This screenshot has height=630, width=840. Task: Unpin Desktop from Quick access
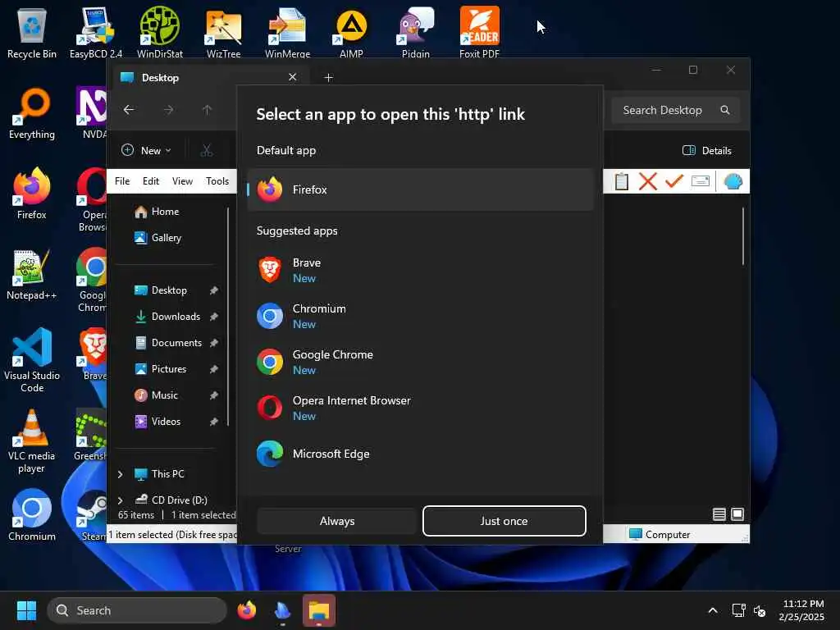tap(214, 290)
